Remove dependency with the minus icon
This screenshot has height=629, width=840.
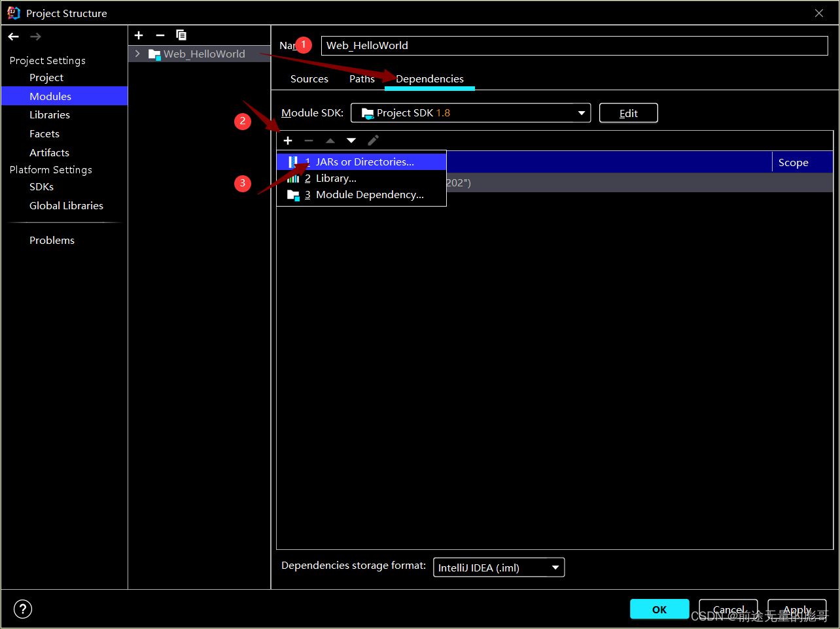pos(309,141)
